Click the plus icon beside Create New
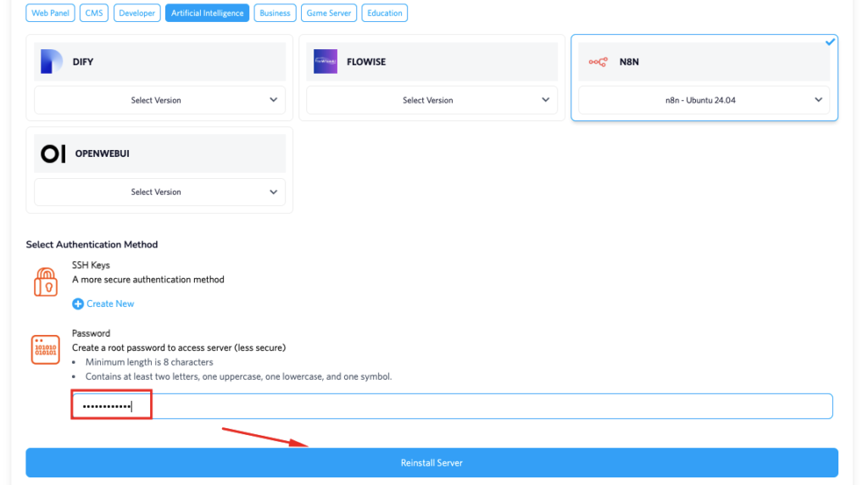The width and height of the screenshot is (868, 485). click(x=78, y=304)
